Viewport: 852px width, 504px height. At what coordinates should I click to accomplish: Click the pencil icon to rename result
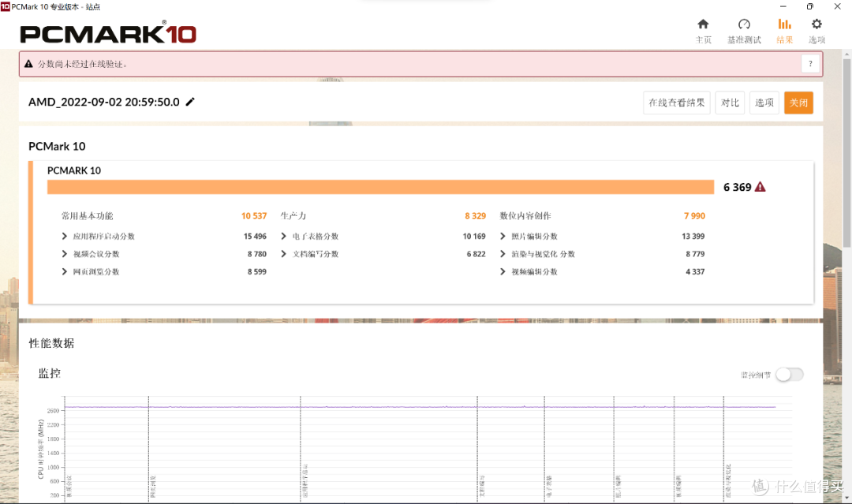[190, 102]
